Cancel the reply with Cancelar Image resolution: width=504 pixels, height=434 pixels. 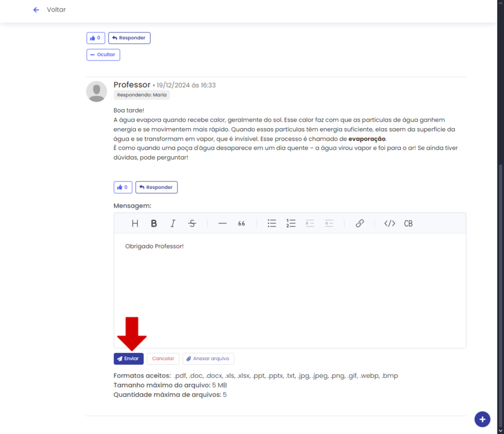pyautogui.click(x=163, y=358)
